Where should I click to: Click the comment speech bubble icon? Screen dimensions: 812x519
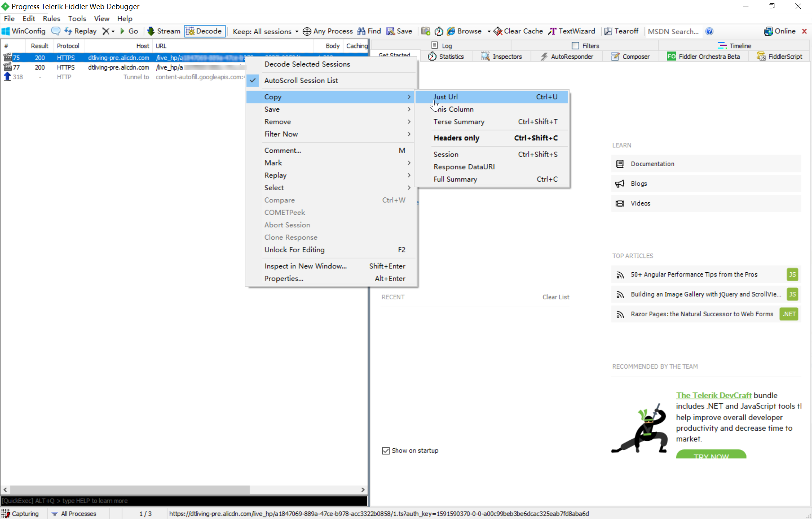56,31
